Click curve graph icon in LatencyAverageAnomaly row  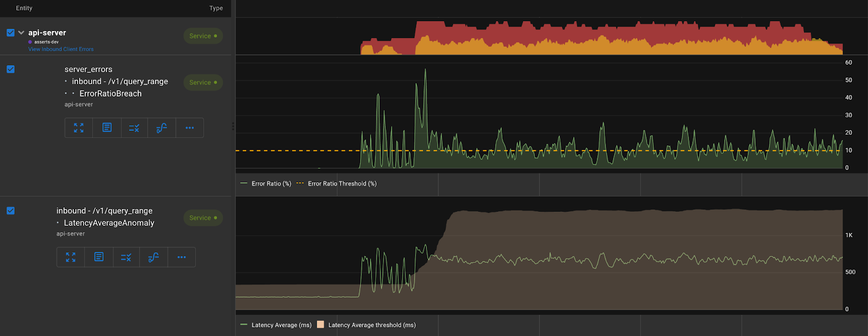154,257
